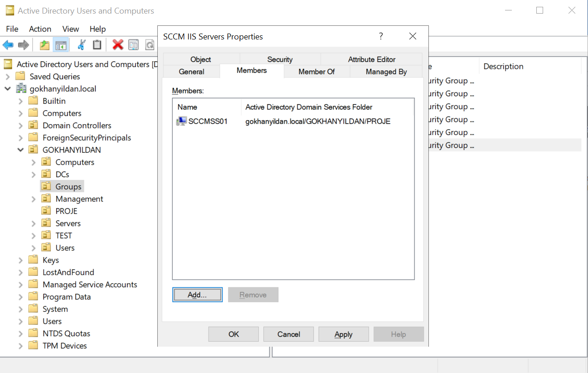Collapse the GOKHANYILDAN organizational unit
This screenshot has width=588, height=373.
tap(20, 150)
